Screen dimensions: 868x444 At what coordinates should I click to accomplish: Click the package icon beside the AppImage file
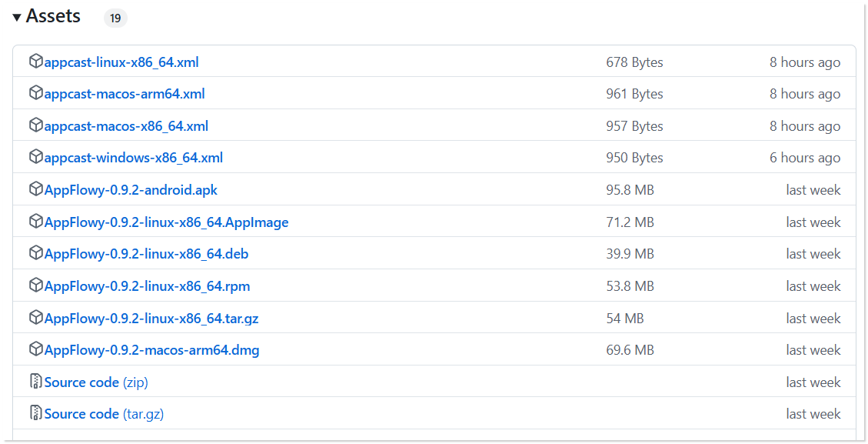click(36, 221)
